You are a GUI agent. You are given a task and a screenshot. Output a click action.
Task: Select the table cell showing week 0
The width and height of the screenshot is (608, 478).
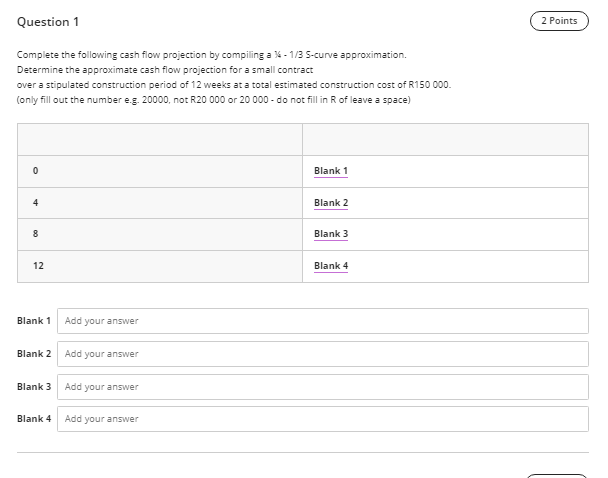[160, 171]
